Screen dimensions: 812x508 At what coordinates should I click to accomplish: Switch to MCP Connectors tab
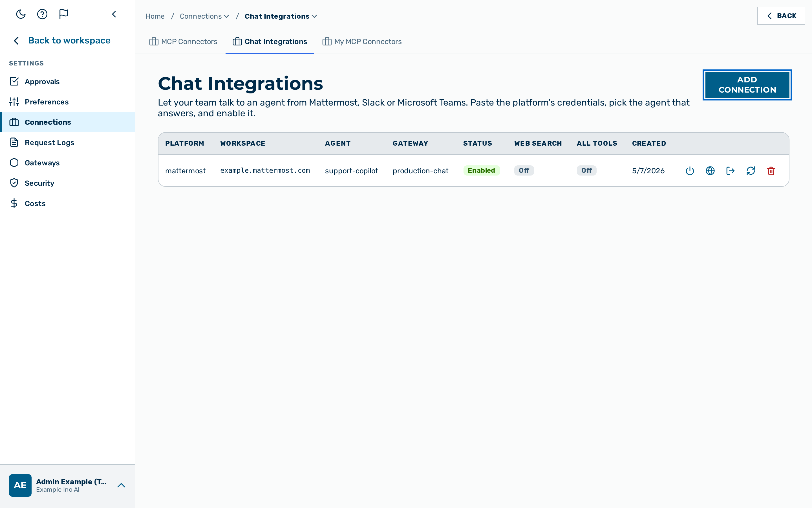[x=183, y=42]
